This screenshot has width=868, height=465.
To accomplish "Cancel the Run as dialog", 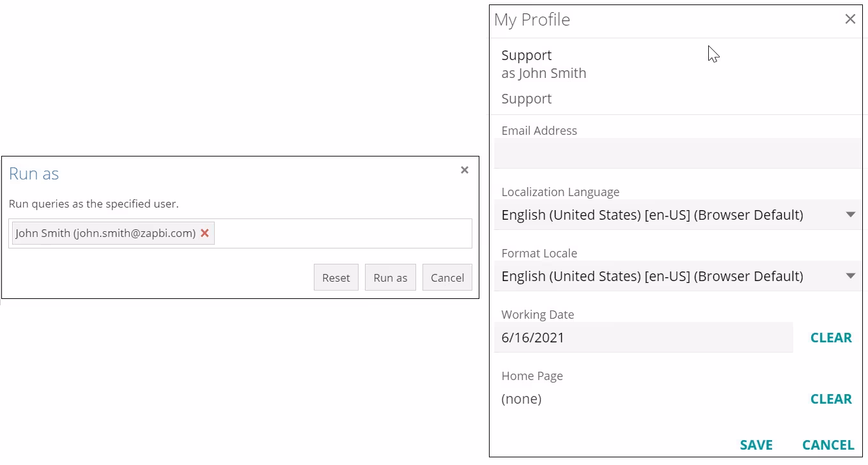I will click(x=447, y=277).
